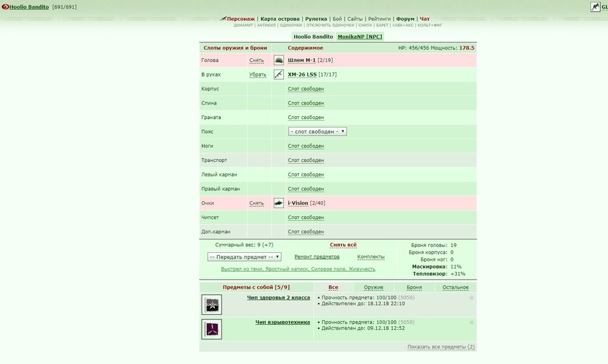The image size is (608, 364).
Task: Select the СНИПА quick set
Action: click(365, 25)
